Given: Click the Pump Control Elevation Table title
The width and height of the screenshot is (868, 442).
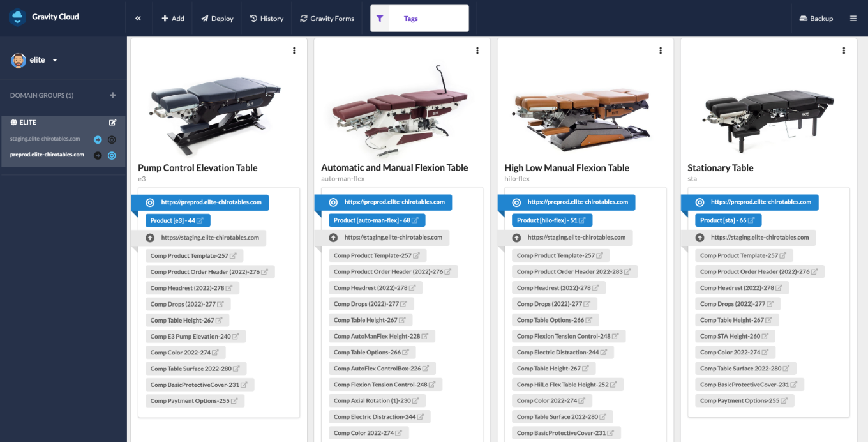Looking at the screenshot, I should 198,168.
